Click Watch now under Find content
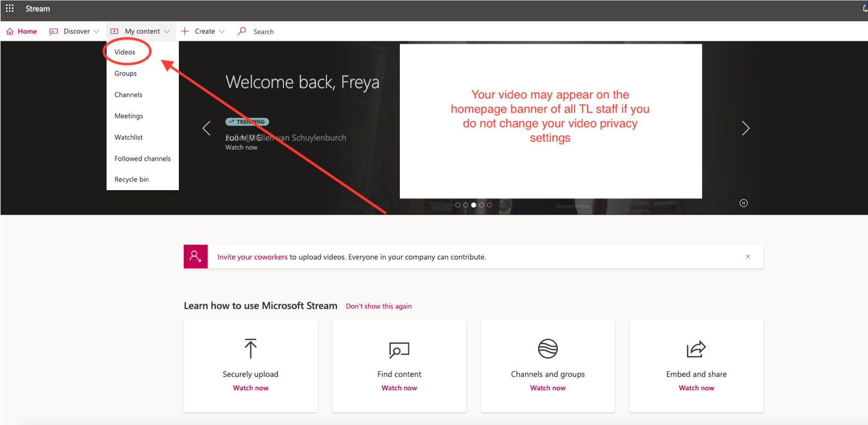Image resolution: width=868 pixels, height=425 pixels. pos(399,388)
